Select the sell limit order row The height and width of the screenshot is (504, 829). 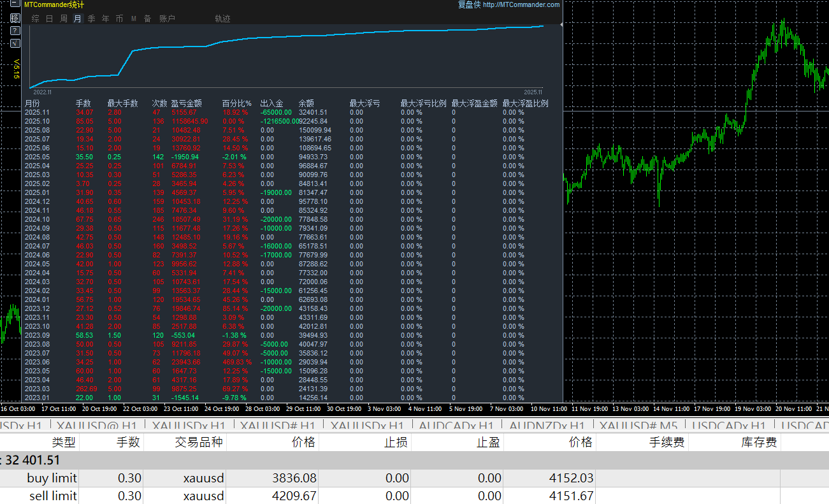[x=414, y=496]
